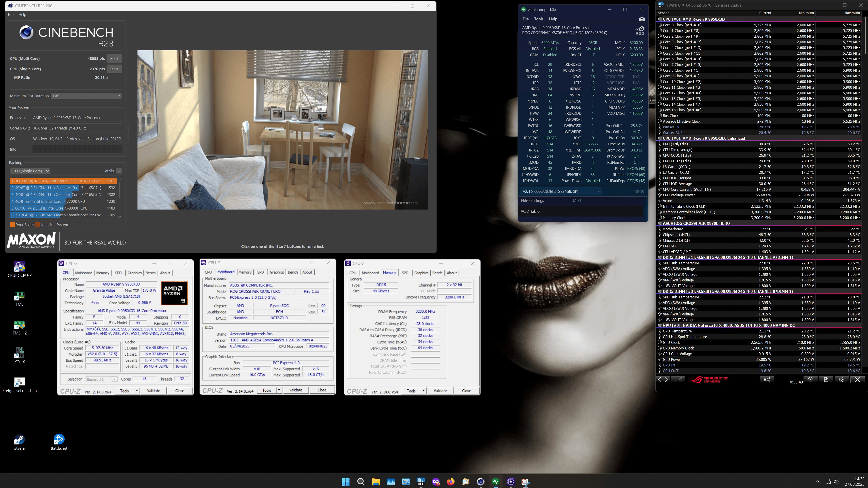This screenshot has width=868, height=488.
Task: Click Firefox icon in the taskbar
Action: click(x=451, y=482)
